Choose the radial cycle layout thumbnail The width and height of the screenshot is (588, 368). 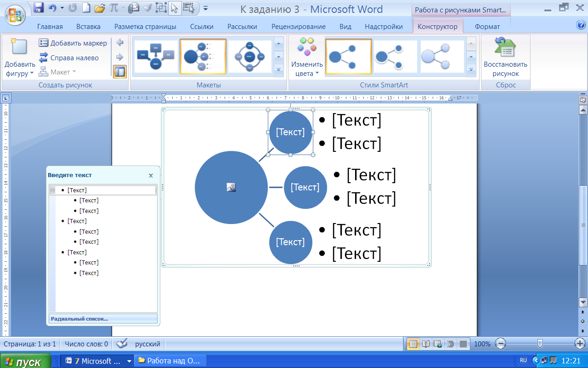[x=249, y=57]
